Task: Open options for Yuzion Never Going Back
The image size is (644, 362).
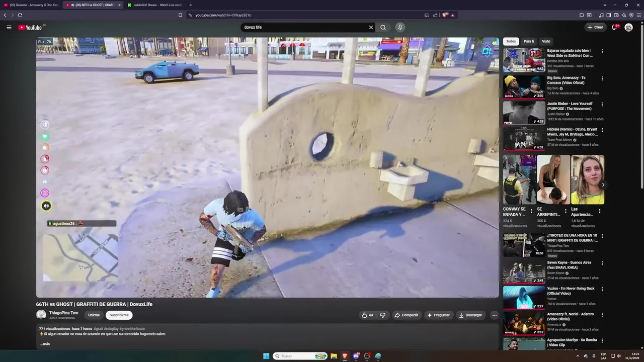Action: click(602, 289)
